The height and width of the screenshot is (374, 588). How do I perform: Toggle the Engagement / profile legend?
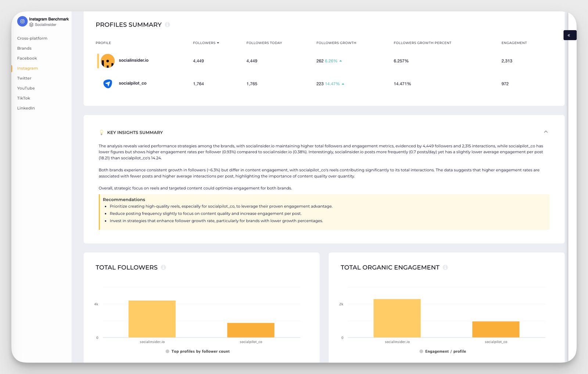[442, 351]
